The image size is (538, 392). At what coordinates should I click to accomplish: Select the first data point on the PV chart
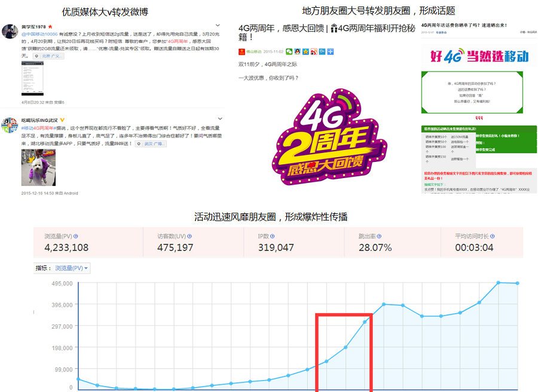click(x=78, y=379)
